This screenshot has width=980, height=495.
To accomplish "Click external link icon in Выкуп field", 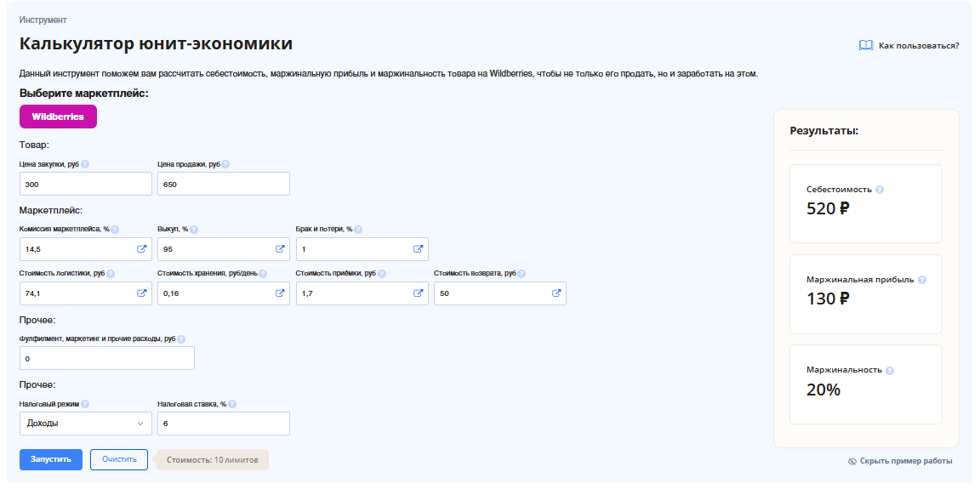I will click(x=280, y=249).
